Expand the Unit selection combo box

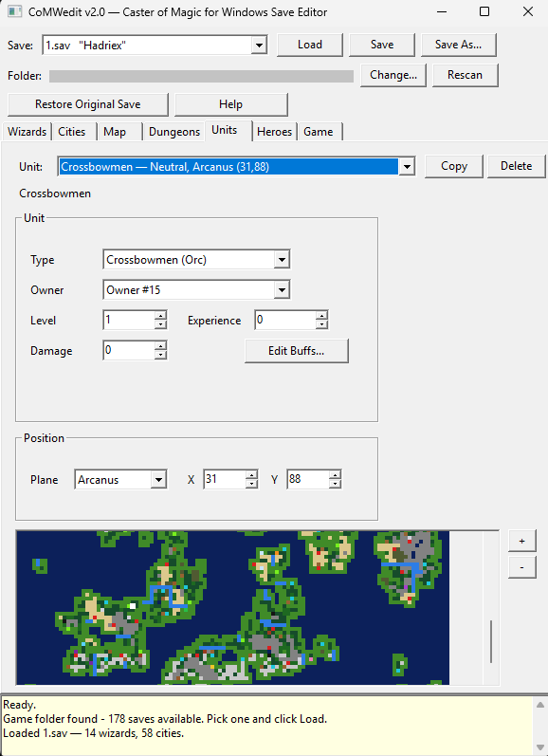click(x=408, y=167)
